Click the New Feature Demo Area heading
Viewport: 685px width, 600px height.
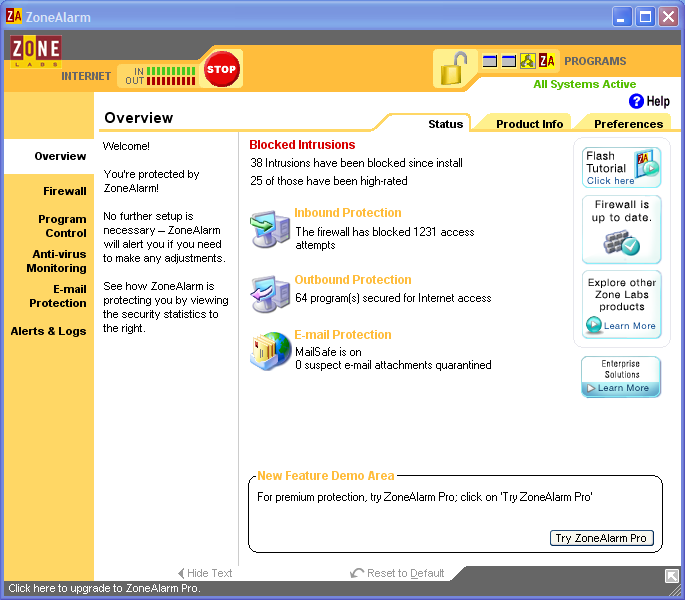point(326,475)
